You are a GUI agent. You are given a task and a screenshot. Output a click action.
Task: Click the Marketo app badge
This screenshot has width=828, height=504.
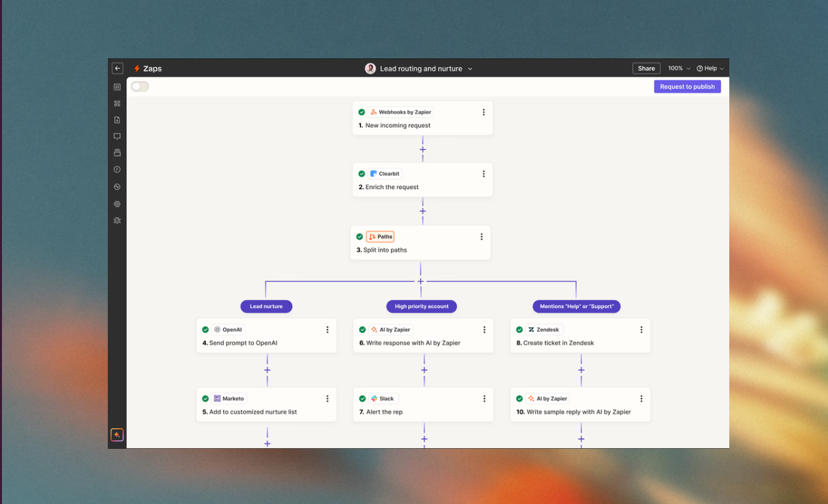click(x=229, y=398)
